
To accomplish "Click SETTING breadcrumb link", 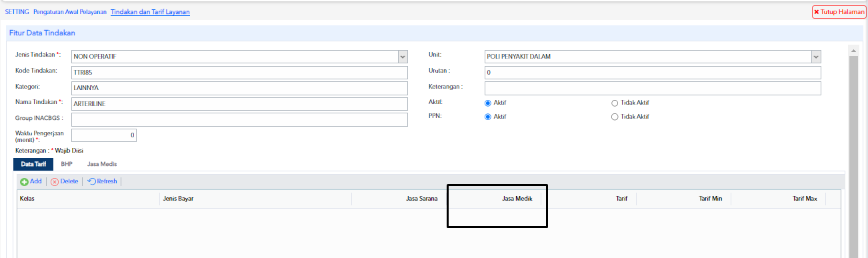I will (17, 12).
